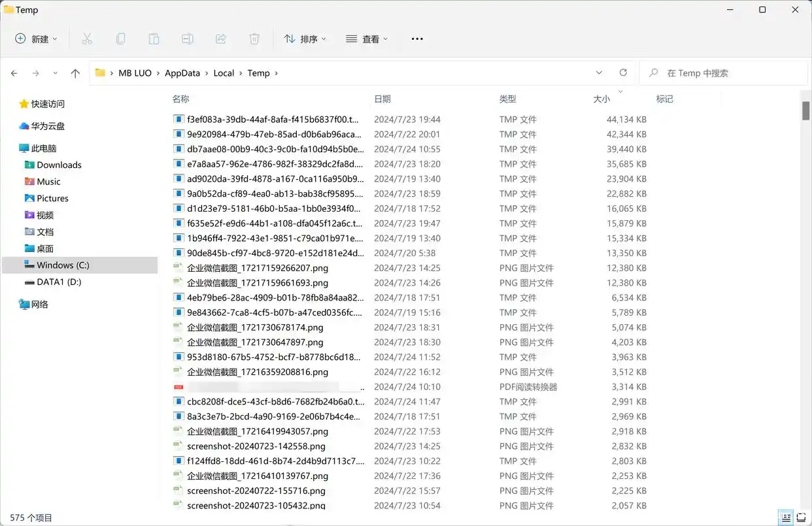Click the Delete trash can icon

tap(254, 39)
